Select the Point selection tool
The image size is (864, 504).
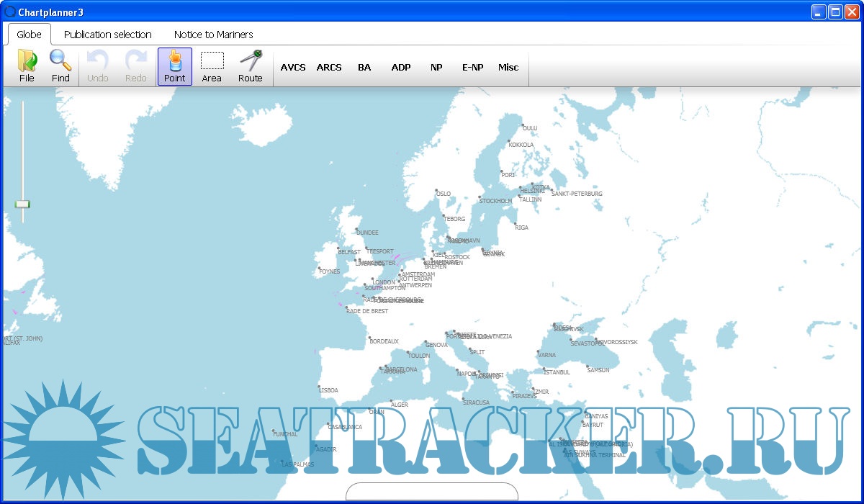[x=174, y=66]
